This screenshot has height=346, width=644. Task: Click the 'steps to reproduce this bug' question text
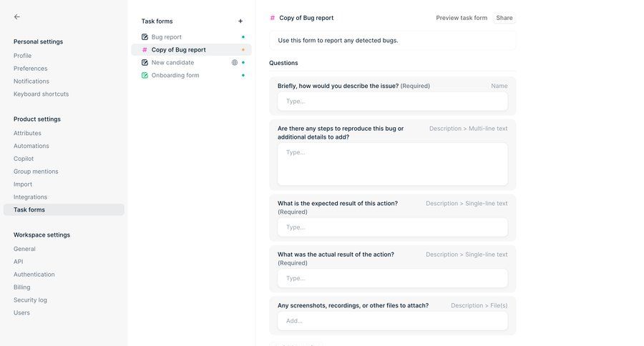tap(341, 132)
